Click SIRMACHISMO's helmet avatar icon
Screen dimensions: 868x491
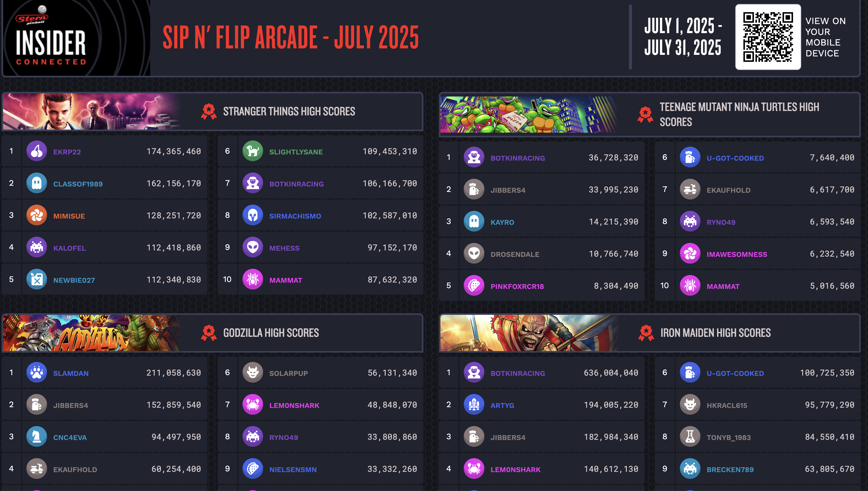[x=253, y=215]
